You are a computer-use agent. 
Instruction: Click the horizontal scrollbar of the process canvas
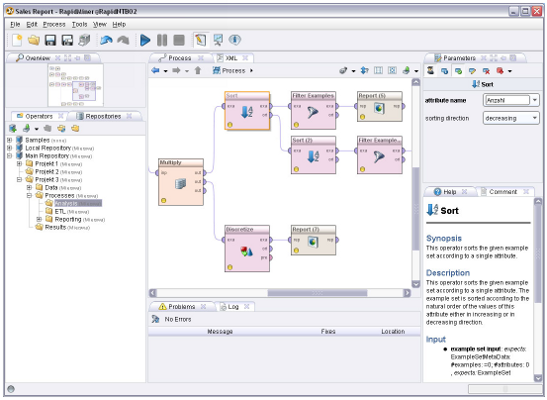pyautogui.click(x=317, y=293)
